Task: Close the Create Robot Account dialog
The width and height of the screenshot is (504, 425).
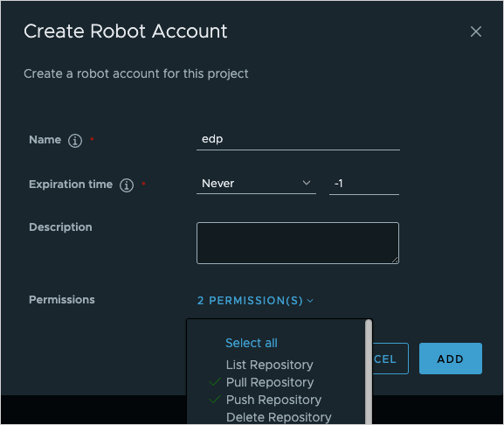Action: click(476, 31)
